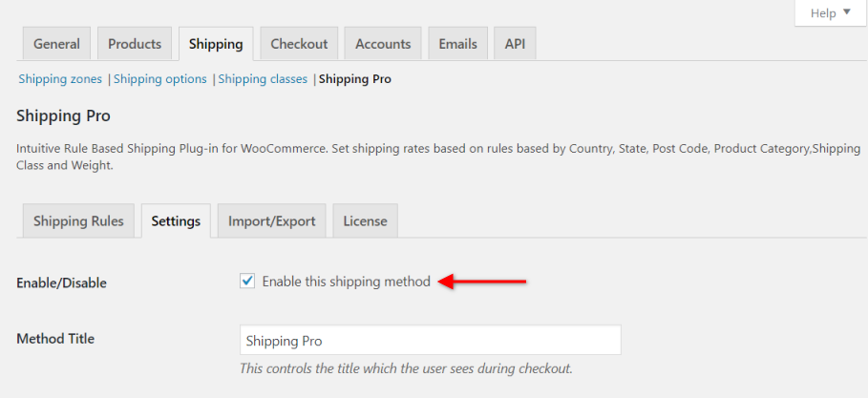Click the Enable this shipping method label
This screenshot has height=398, width=868.
pos(346,281)
